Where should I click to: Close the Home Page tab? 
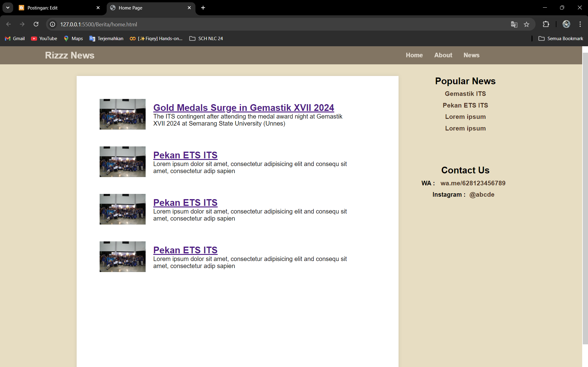tap(189, 8)
